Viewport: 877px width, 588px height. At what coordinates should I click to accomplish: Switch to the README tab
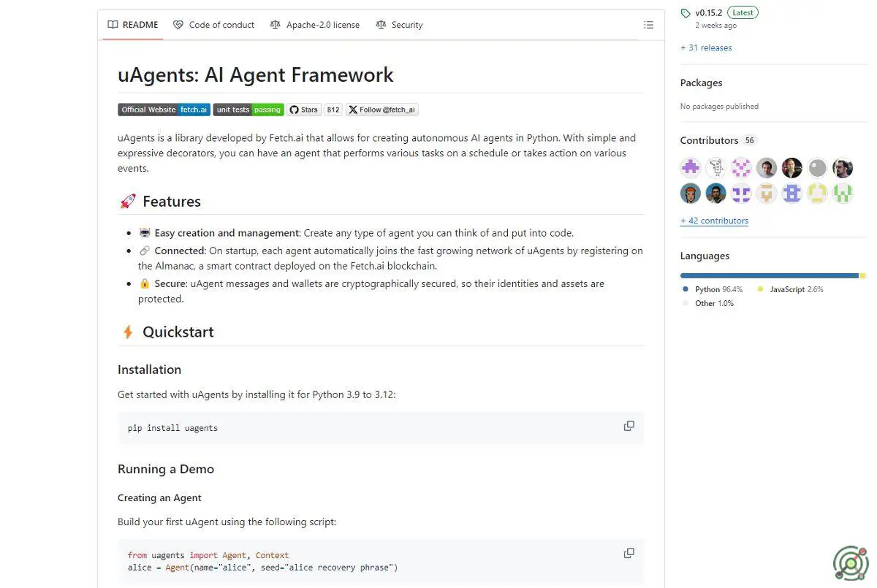pyautogui.click(x=133, y=25)
